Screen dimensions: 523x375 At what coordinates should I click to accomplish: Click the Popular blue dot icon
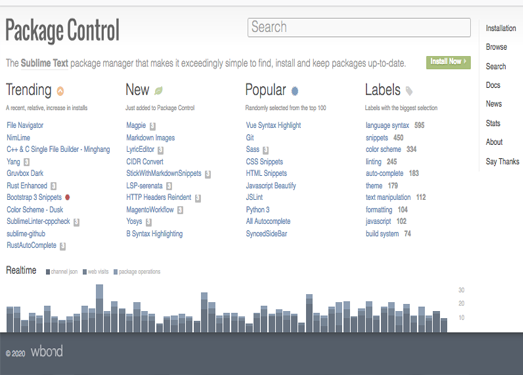point(295,91)
